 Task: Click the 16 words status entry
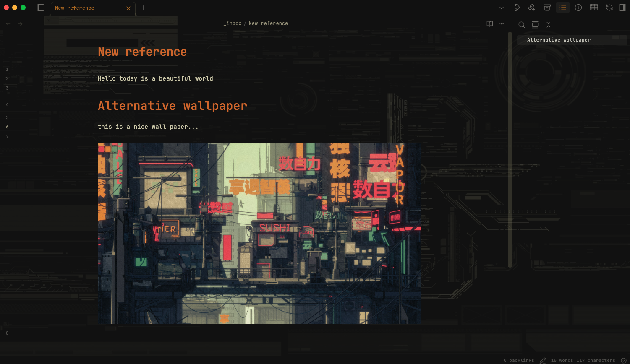click(562, 360)
